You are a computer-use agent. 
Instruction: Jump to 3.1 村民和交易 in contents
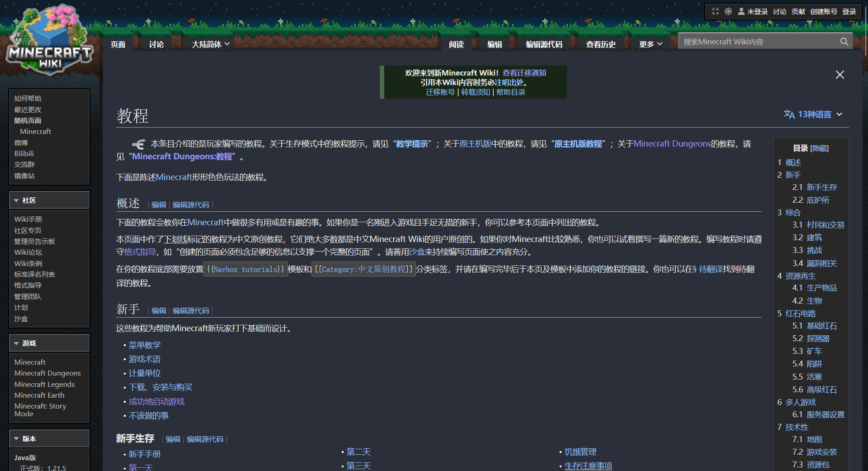point(818,225)
